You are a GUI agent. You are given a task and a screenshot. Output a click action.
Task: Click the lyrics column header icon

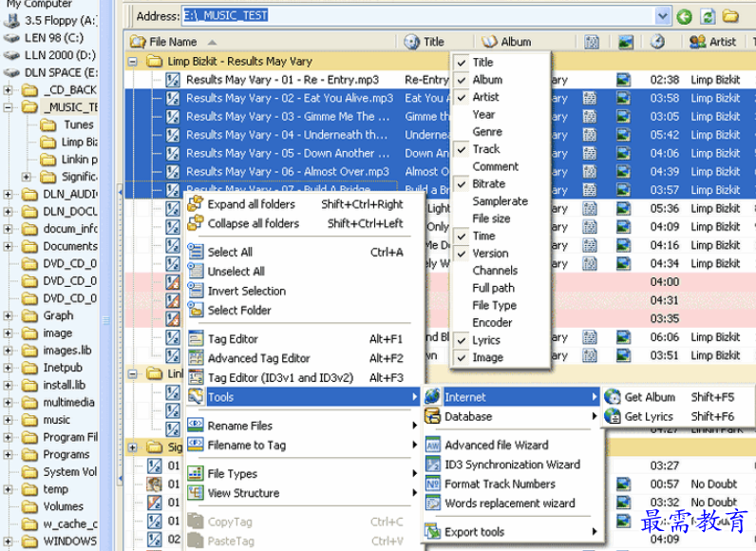coord(592,42)
